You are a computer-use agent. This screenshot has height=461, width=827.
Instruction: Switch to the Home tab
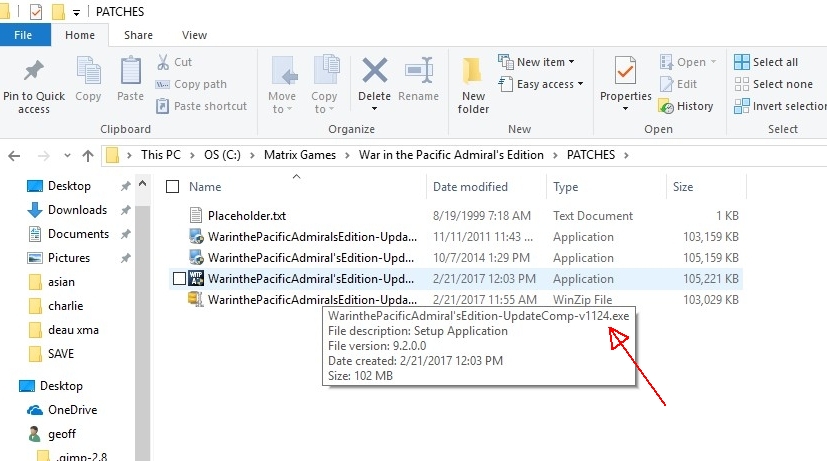click(80, 35)
